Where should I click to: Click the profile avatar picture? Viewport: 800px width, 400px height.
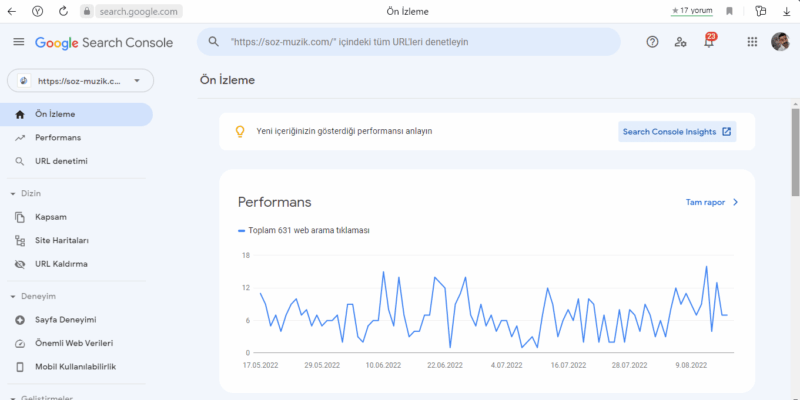click(780, 42)
